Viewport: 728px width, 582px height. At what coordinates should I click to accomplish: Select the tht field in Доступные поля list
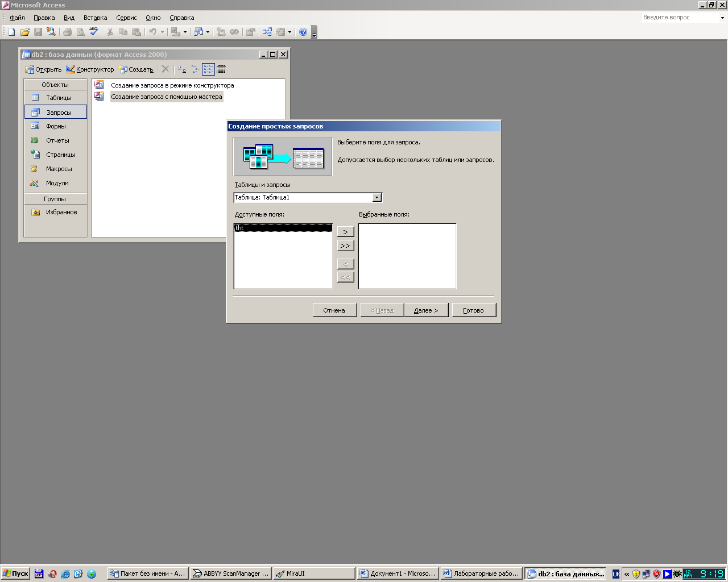pyautogui.click(x=283, y=228)
